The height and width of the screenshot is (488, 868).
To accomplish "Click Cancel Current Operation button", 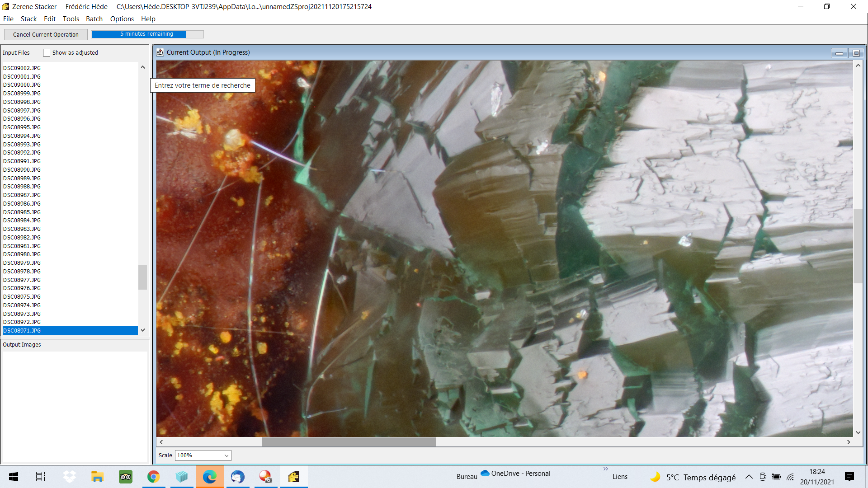I will click(x=46, y=34).
